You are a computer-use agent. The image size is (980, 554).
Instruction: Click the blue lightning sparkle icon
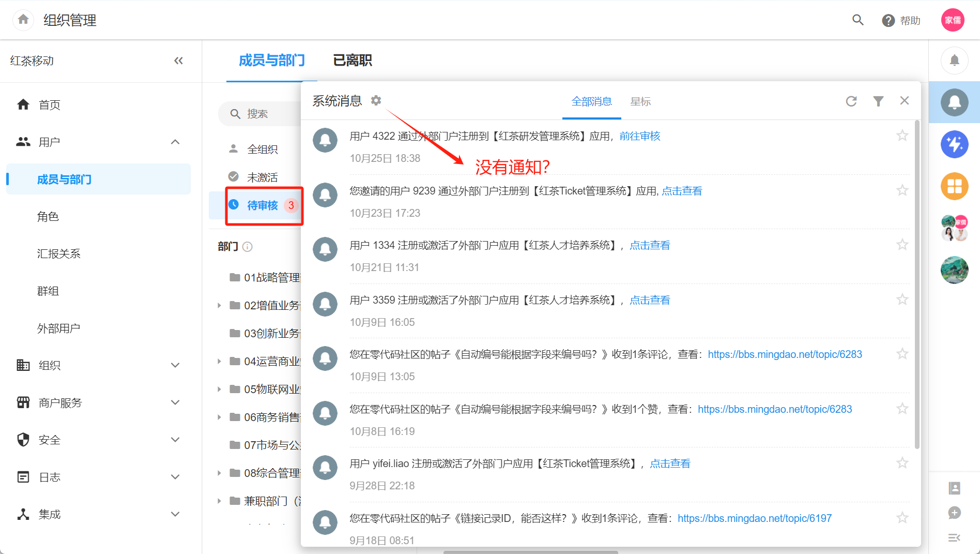click(954, 144)
